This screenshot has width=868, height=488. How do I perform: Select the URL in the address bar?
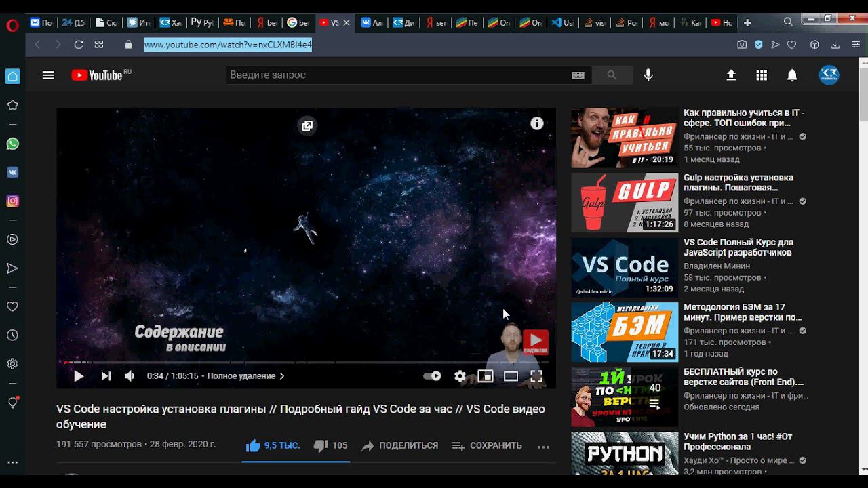[228, 45]
